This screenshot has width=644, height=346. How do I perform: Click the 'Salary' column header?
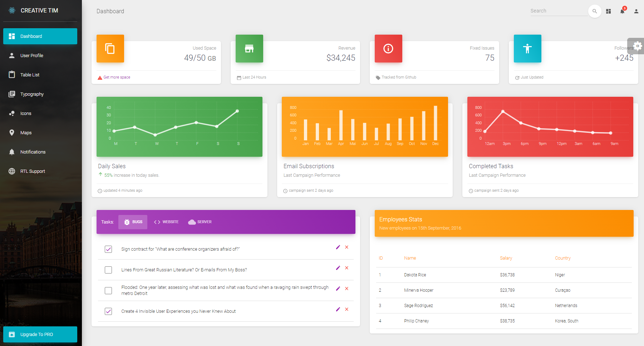(506, 258)
